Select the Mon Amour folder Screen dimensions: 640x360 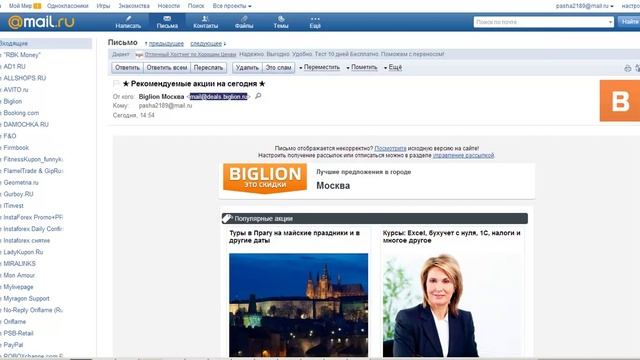(19, 275)
